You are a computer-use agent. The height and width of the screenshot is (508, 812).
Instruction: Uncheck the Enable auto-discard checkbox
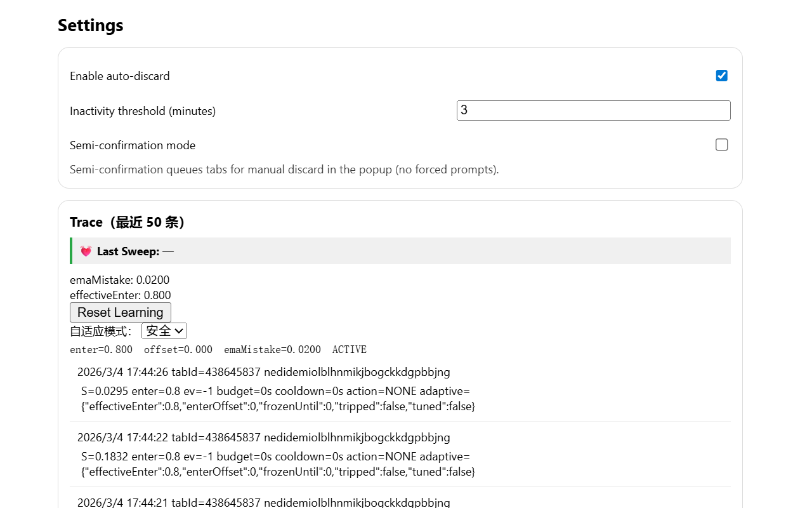tap(721, 76)
